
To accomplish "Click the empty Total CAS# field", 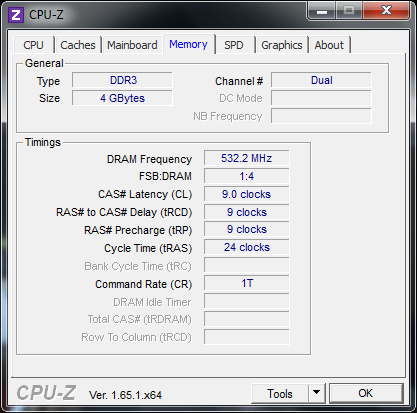I will [247, 319].
